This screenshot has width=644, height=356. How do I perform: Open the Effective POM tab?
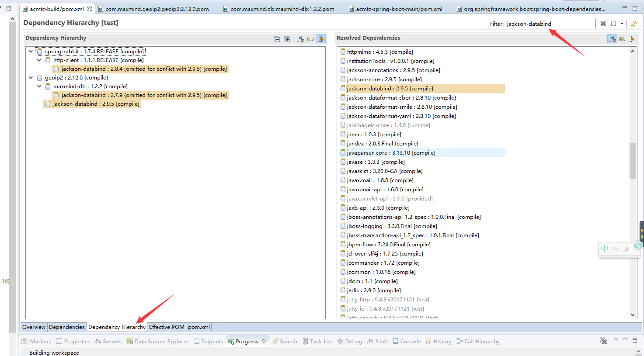(x=167, y=327)
